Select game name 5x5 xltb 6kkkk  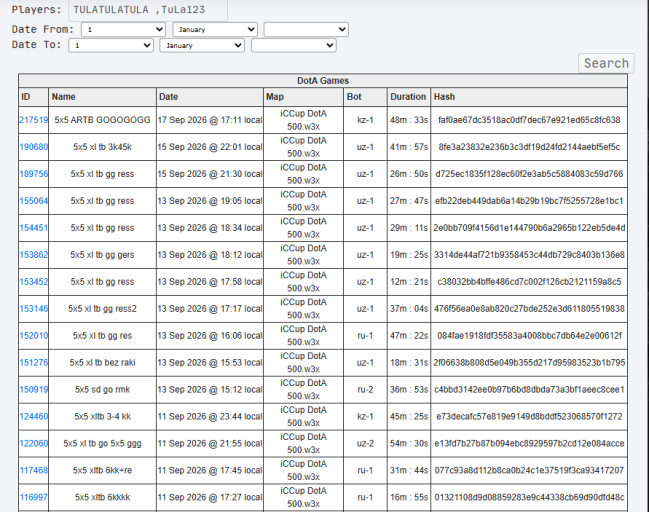point(102,497)
